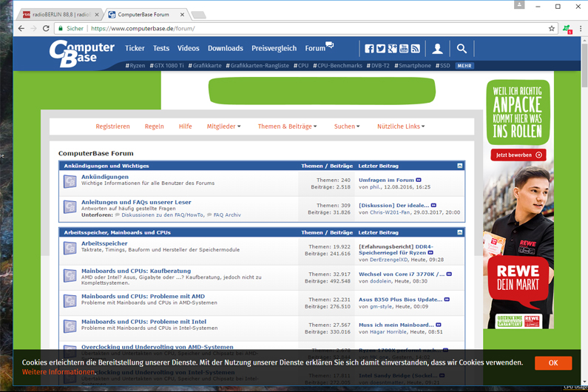The height and width of the screenshot is (392, 588).
Task: Open Mainboards und CPUs: Kaufberatung forum
Action: coord(136,271)
